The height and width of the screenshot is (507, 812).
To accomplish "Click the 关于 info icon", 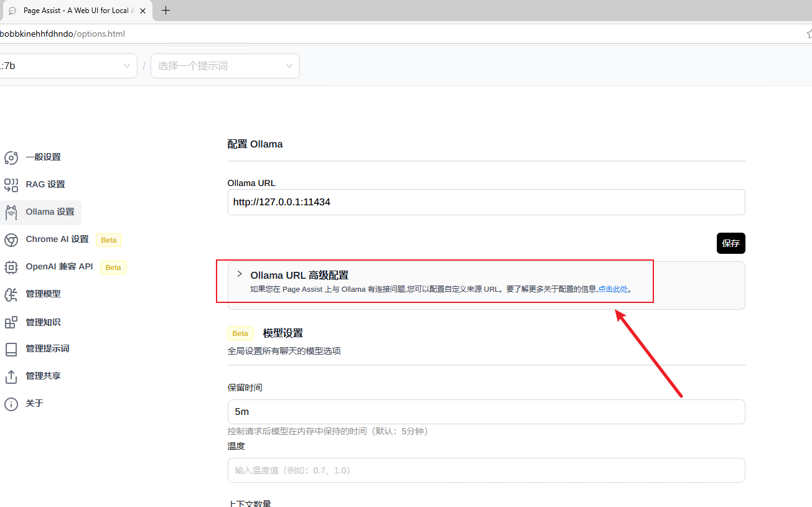I will click(x=11, y=404).
